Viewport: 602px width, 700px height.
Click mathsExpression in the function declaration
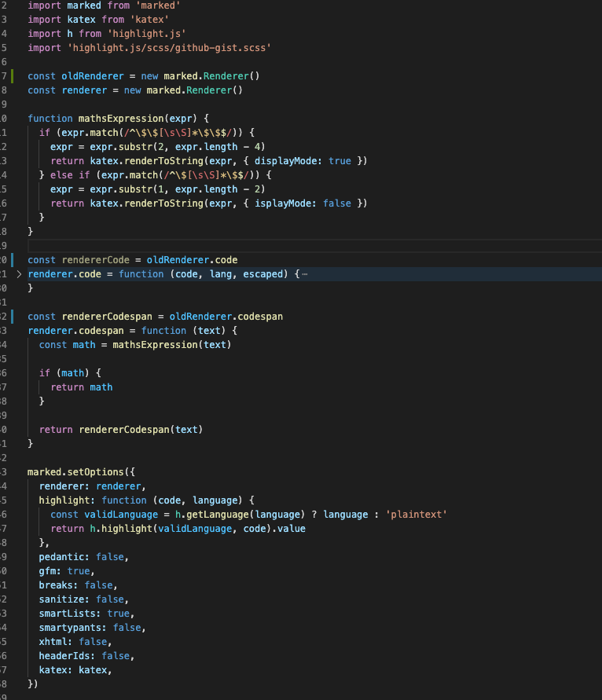click(x=121, y=119)
